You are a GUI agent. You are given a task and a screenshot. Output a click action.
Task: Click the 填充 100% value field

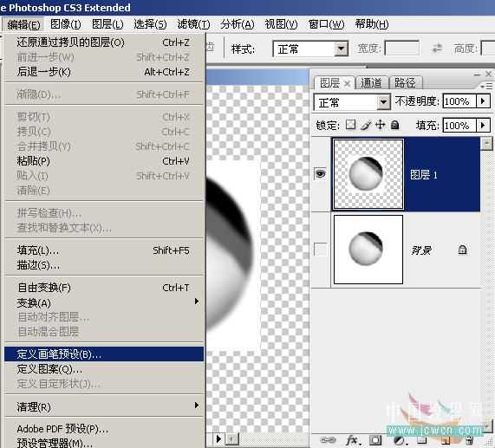point(459,126)
